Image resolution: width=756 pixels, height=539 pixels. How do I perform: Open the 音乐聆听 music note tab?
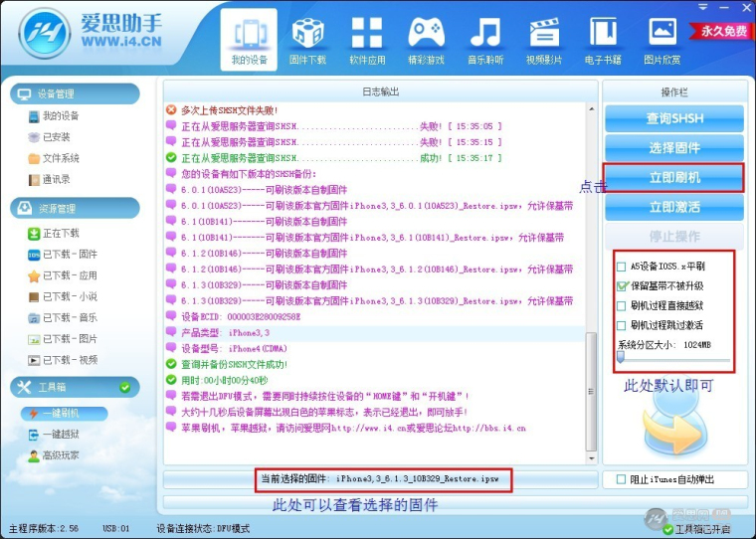[x=485, y=40]
